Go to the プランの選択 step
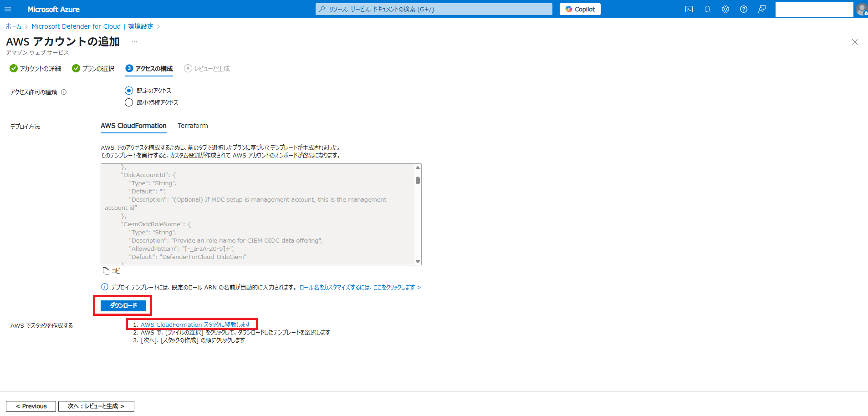Viewport: 868px width, 416px height. pos(93,68)
